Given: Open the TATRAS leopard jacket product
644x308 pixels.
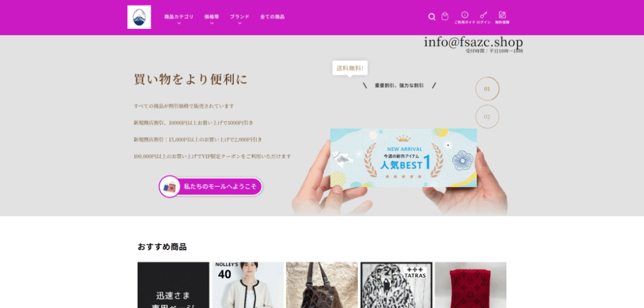Looking at the screenshot, I should 396,285.
